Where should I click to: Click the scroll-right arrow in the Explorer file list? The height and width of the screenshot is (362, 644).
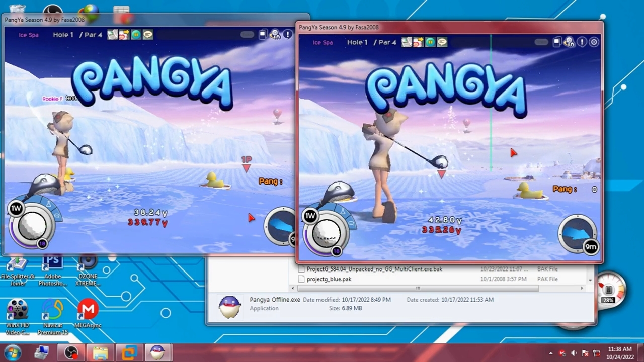582,288
